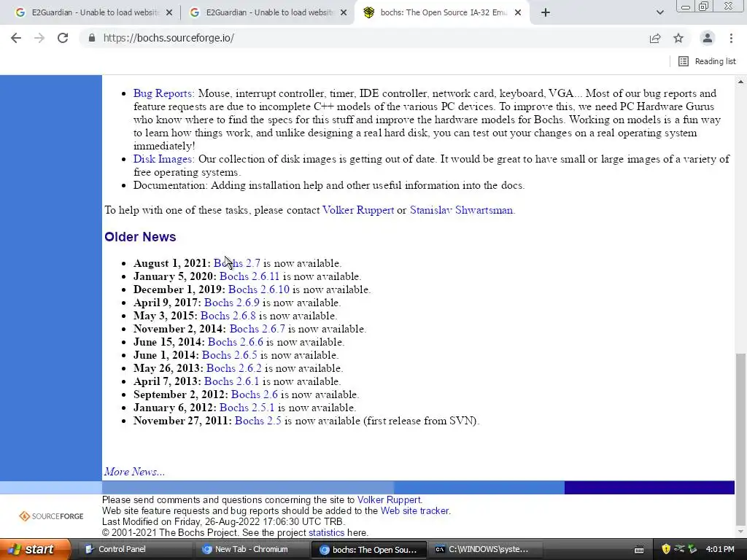Open the C:\WINDOWS\system command prompt taskbar item

pyautogui.click(x=486, y=550)
